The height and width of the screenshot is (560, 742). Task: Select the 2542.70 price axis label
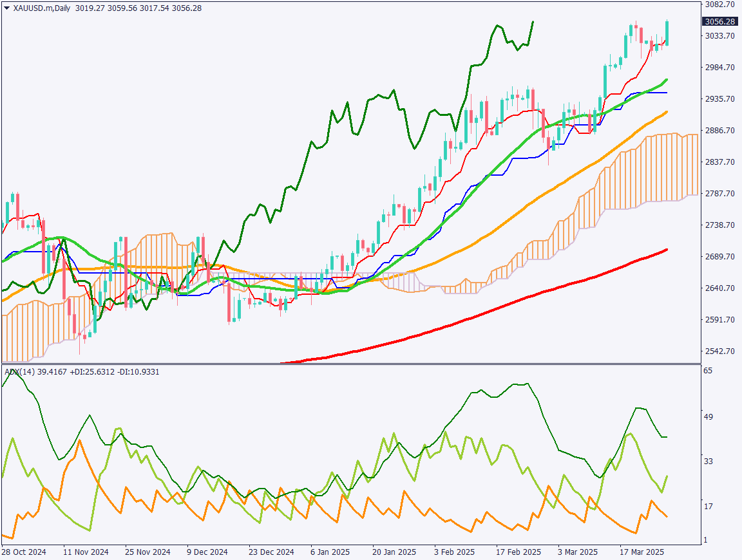click(x=720, y=351)
